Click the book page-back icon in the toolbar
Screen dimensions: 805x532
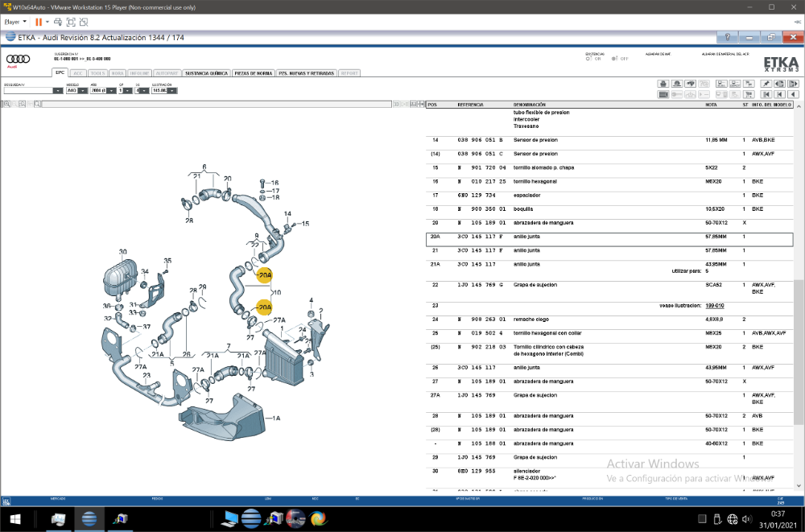(779, 84)
